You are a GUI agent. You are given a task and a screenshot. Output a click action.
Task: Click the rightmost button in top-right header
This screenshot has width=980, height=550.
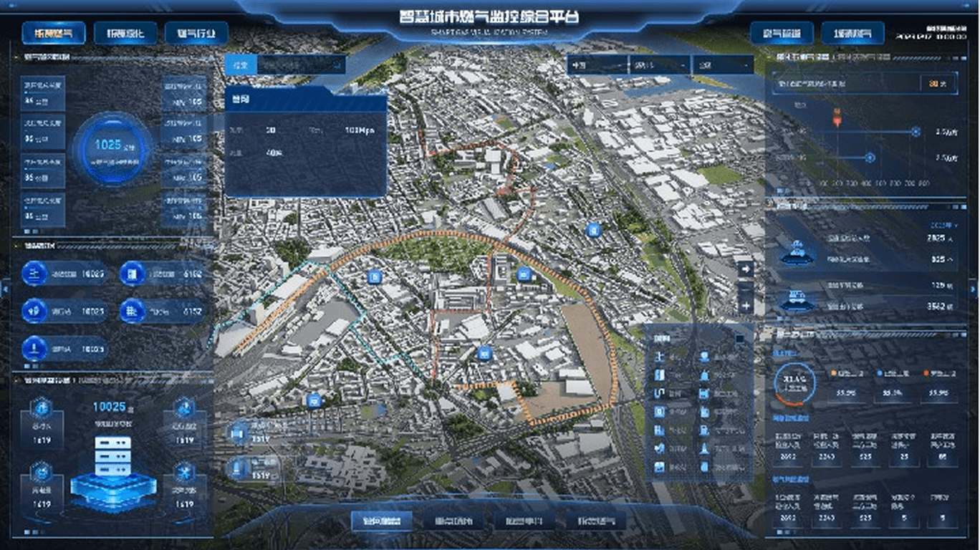(x=852, y=33)
